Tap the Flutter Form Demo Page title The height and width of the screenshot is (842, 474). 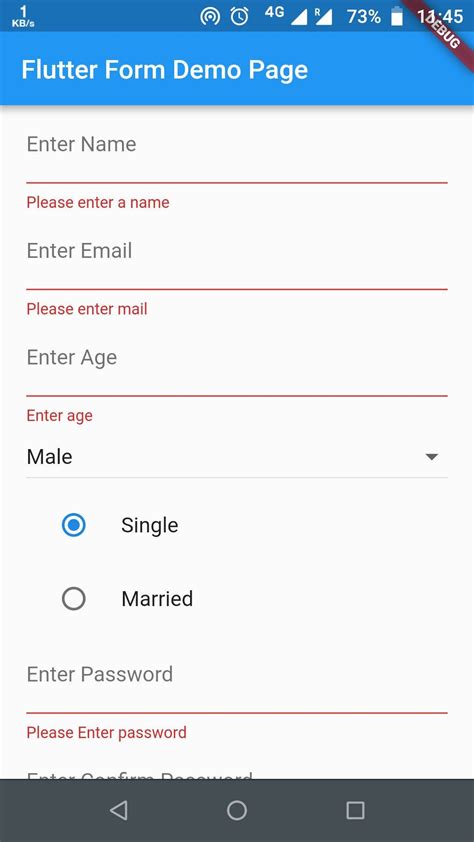[x=165, y=70]
